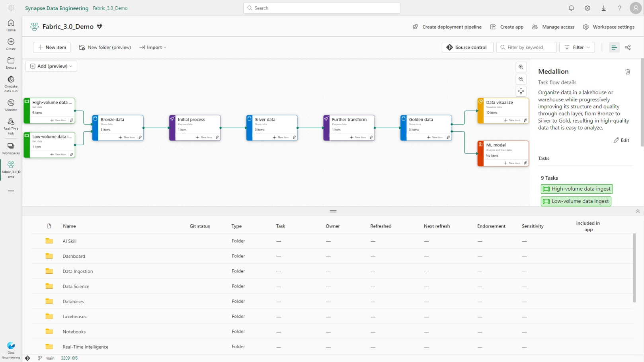Open the Filter dropdown
Viewport: 644px width, 362px height.
coord(577,47)
